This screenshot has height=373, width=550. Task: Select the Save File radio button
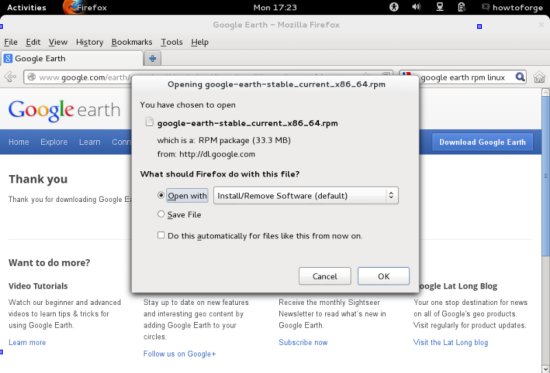pyautogui.click(x=161, y=214)
